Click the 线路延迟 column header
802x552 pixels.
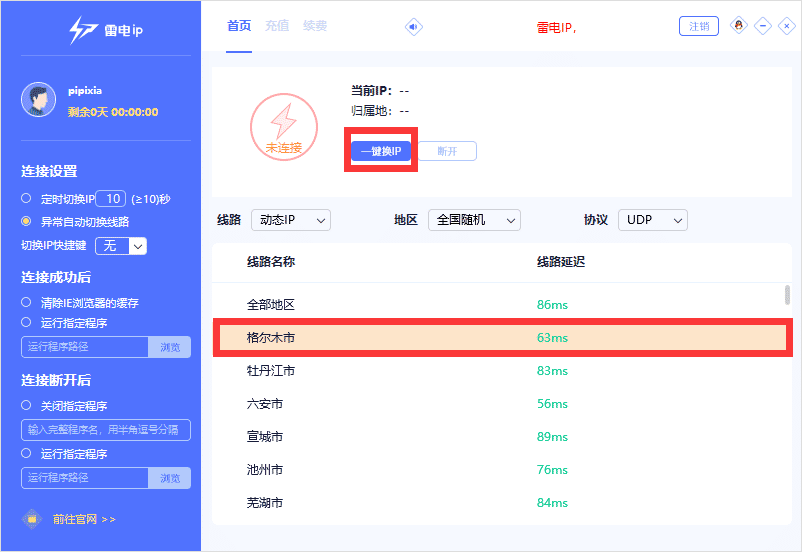561,262
